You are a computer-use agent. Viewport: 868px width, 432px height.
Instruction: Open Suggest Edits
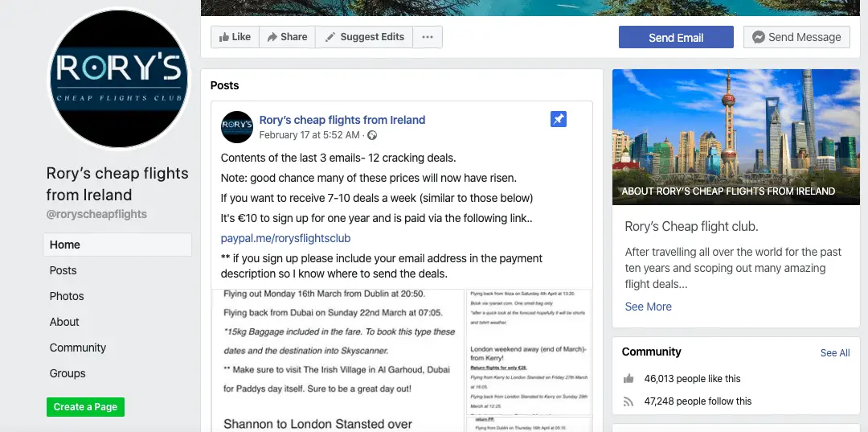(364, 37)
